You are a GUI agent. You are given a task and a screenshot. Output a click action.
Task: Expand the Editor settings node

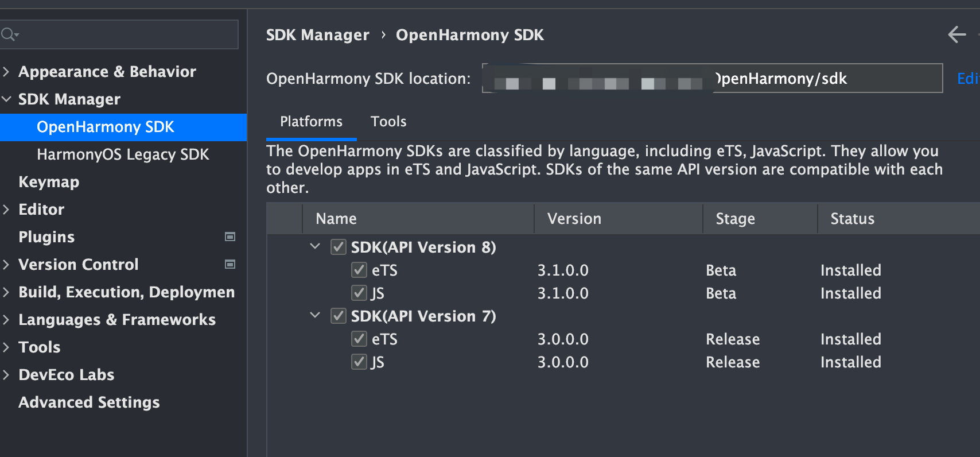click(x=6, y=209)
